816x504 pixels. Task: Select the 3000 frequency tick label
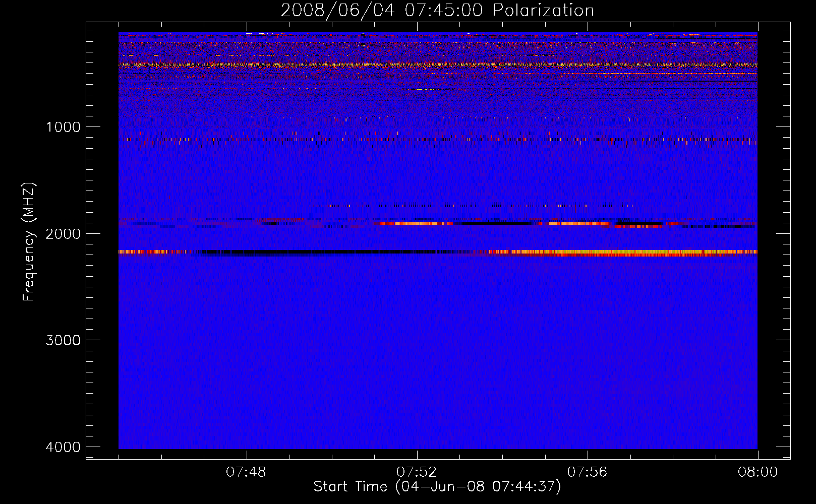click(x=63, y=340)
